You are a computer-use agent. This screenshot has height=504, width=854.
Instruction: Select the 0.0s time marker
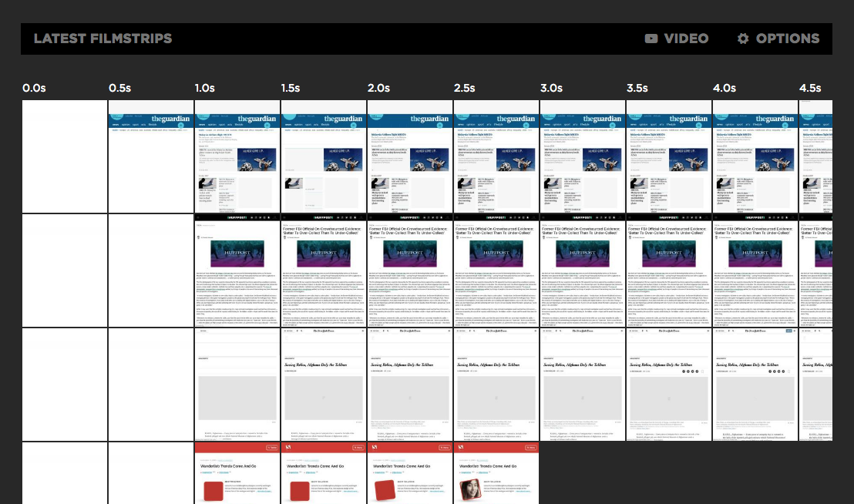pos(34,88)
